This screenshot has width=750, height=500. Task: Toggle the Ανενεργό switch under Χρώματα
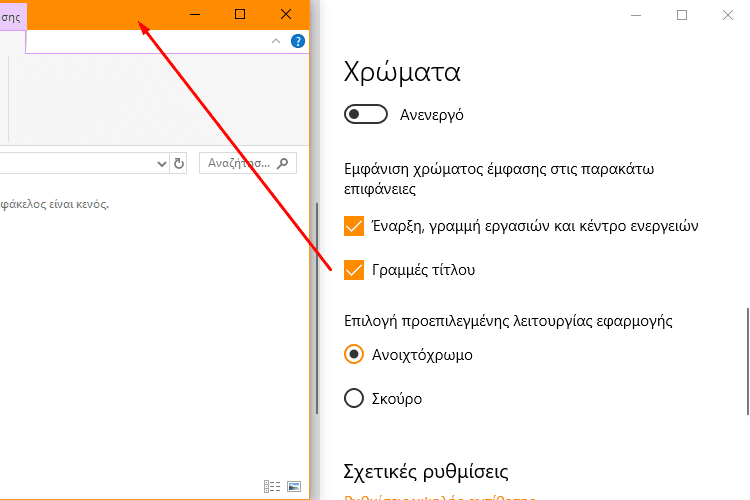pyautogui.click(x=365, y=114)
